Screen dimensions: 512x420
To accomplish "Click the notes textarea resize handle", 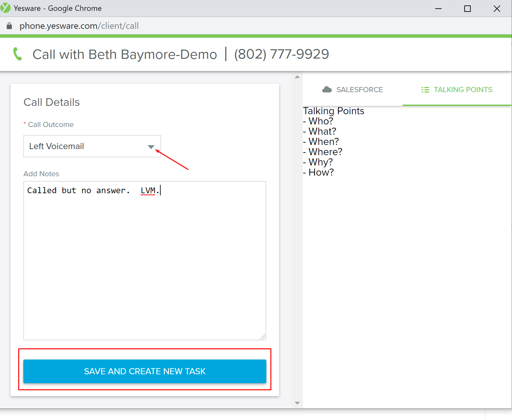I will click(x=263, y=337).
